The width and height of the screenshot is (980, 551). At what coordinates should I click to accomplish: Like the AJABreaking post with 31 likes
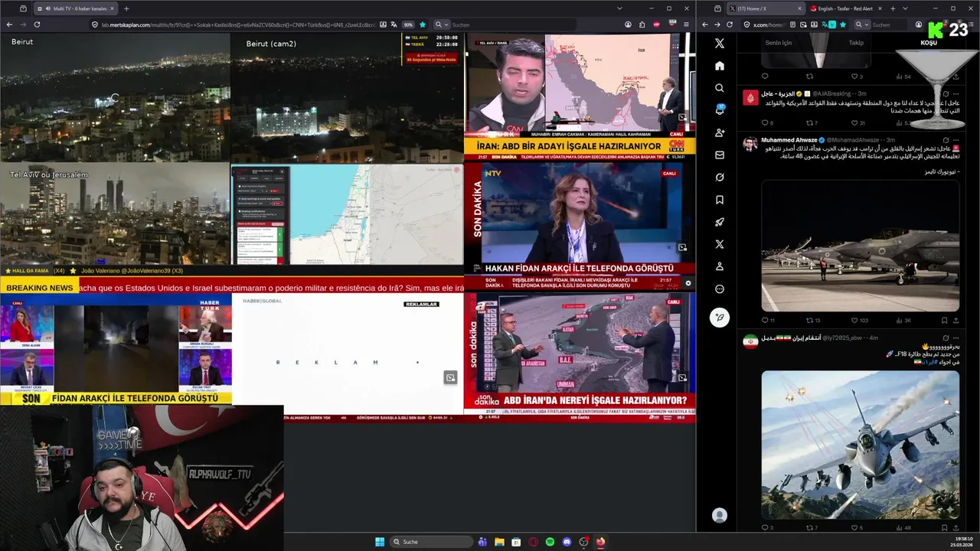pos(854,122)
